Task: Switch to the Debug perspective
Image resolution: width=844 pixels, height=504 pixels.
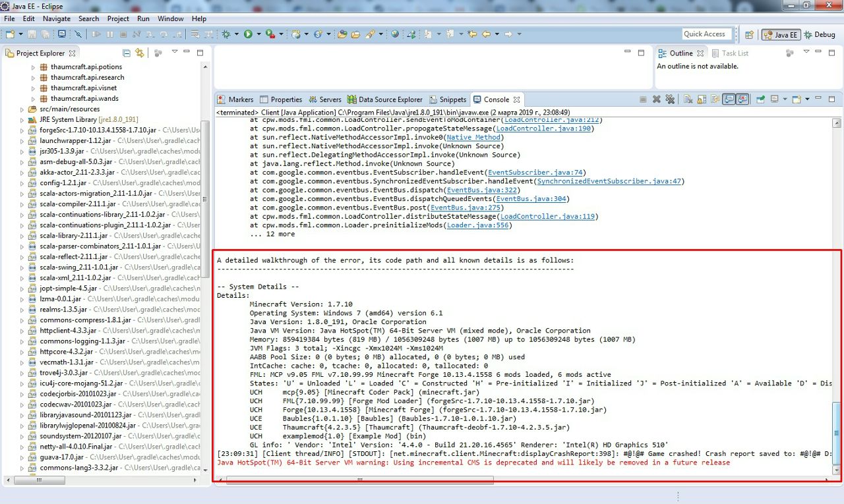Action: [820, 34]
